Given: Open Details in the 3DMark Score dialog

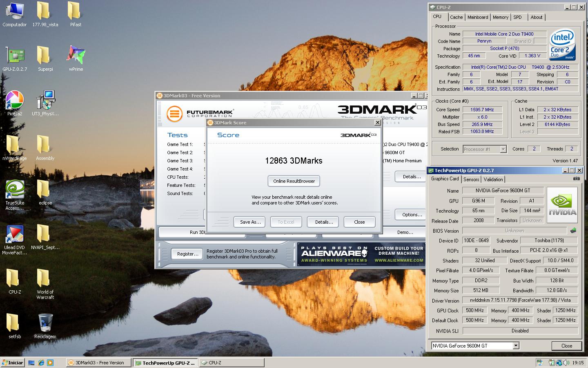Looking at the screenshot, I should (x=323, y=222).
